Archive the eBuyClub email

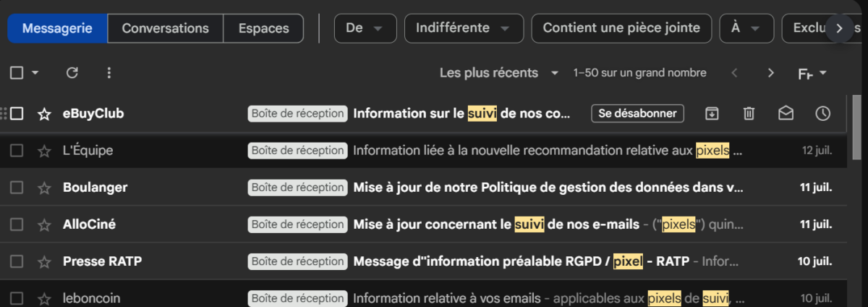click(712, 114)
